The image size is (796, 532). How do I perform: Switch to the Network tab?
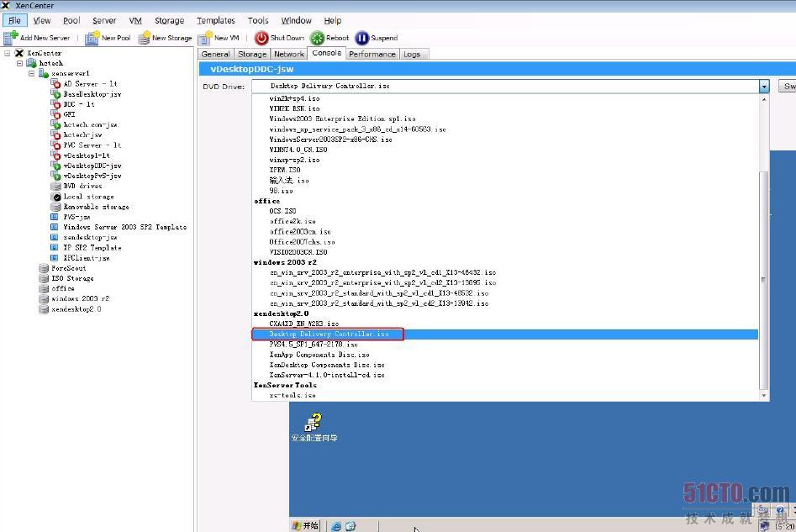[289, 54]
